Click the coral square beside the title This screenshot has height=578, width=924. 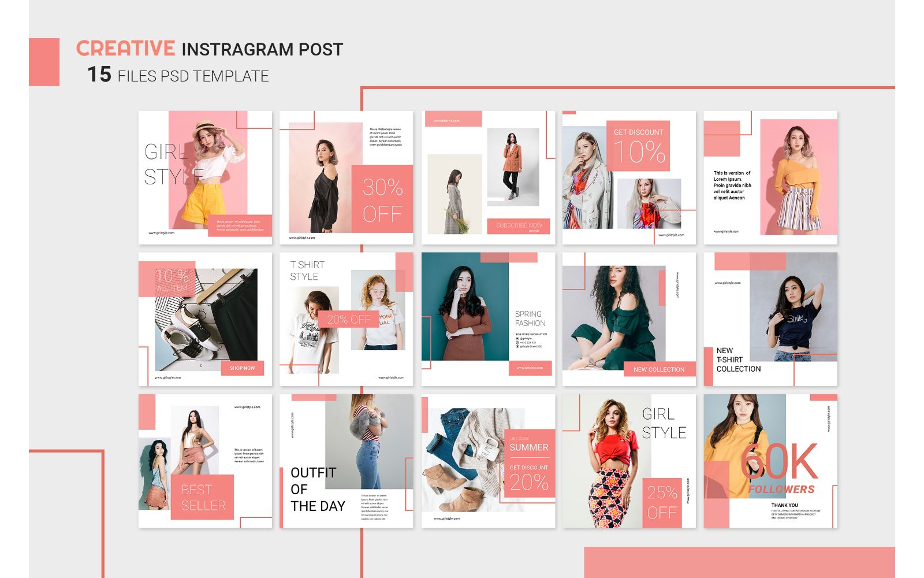tap(44, 62)
